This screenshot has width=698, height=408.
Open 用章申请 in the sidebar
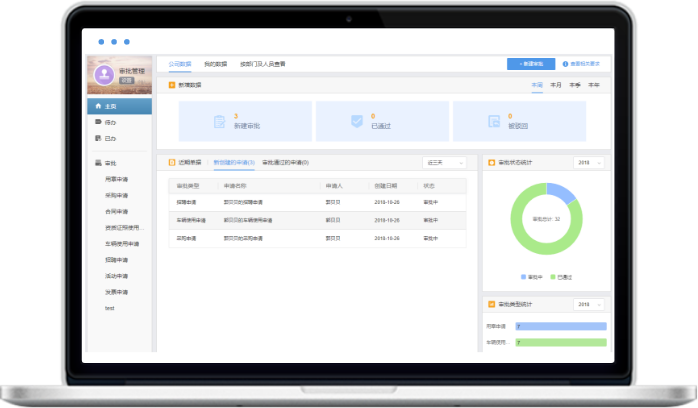[x=116, y=179]
